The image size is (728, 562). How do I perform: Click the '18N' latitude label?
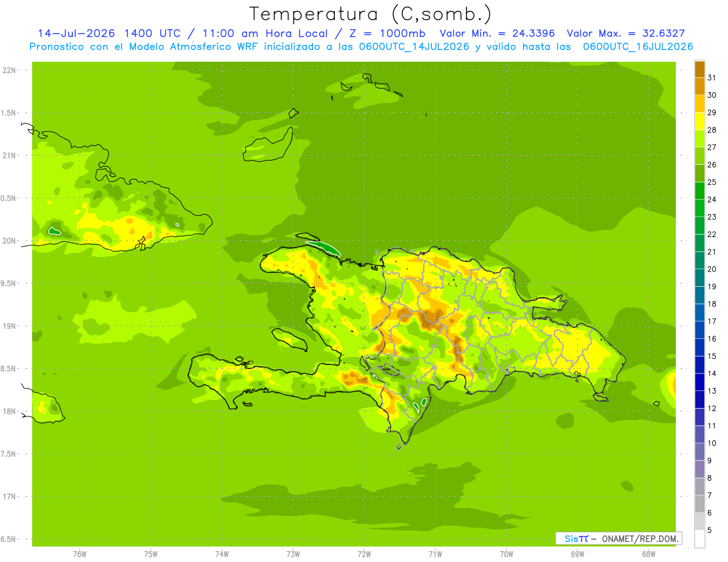[10, 412]
